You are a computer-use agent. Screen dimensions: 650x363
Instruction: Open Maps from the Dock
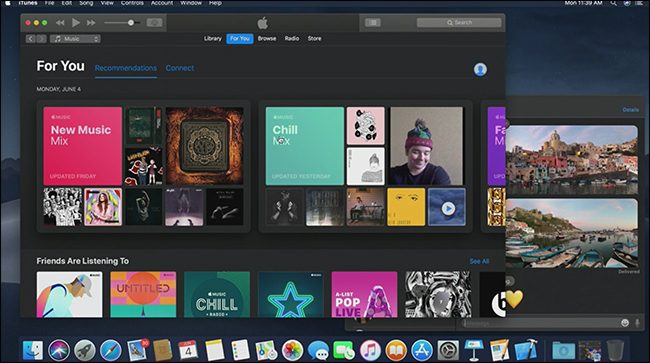click(266, 350)
